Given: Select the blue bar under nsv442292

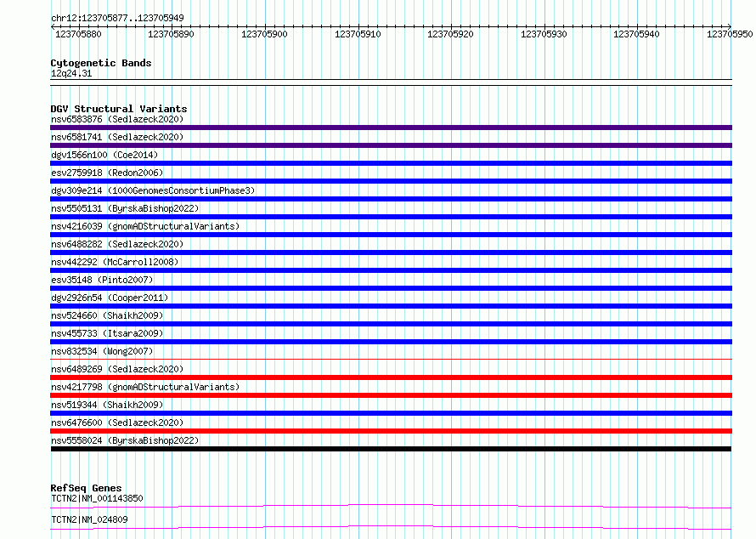Looking at the screenshot, I should point(391,270).
